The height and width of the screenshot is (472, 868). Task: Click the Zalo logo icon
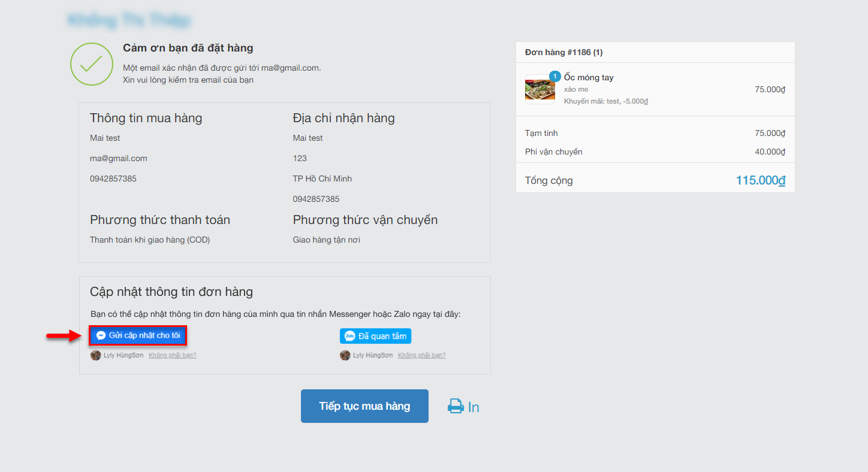point(350,336)
